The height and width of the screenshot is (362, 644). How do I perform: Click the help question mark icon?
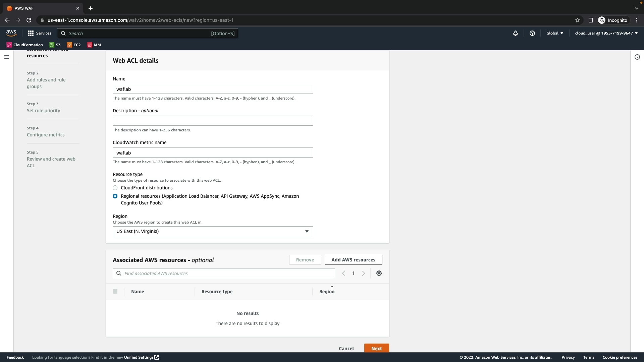(532, 33)
